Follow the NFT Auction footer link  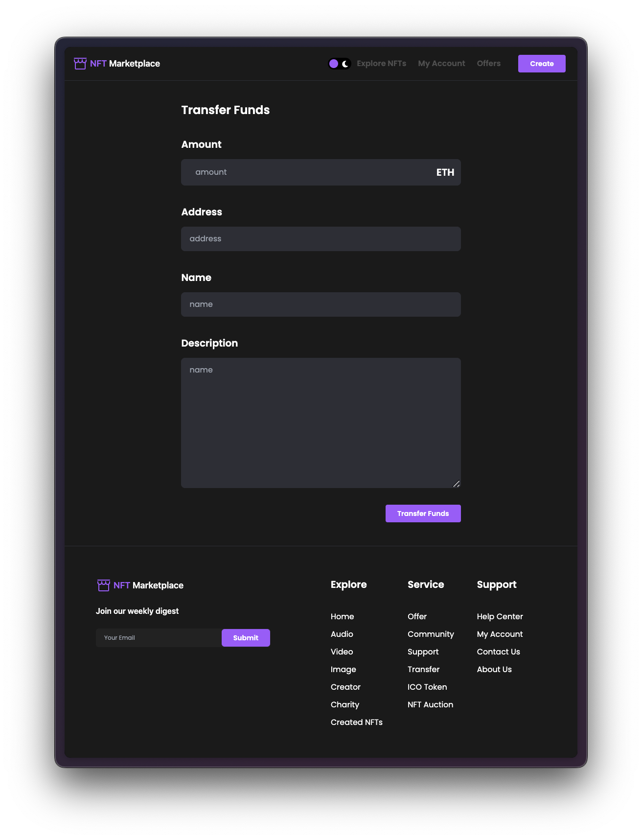click(x=430, y=704)
